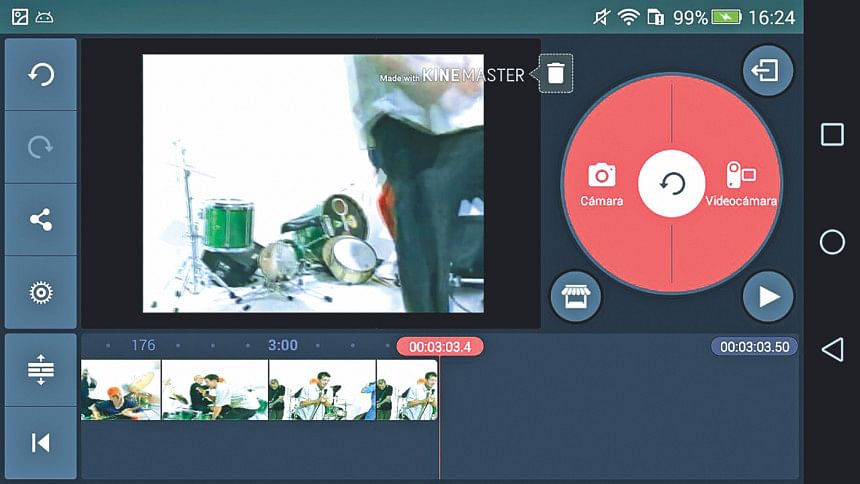This screenshot has width=860, height=484.
Task: Exit the project with the back-door icon
Action: [767, 72]
